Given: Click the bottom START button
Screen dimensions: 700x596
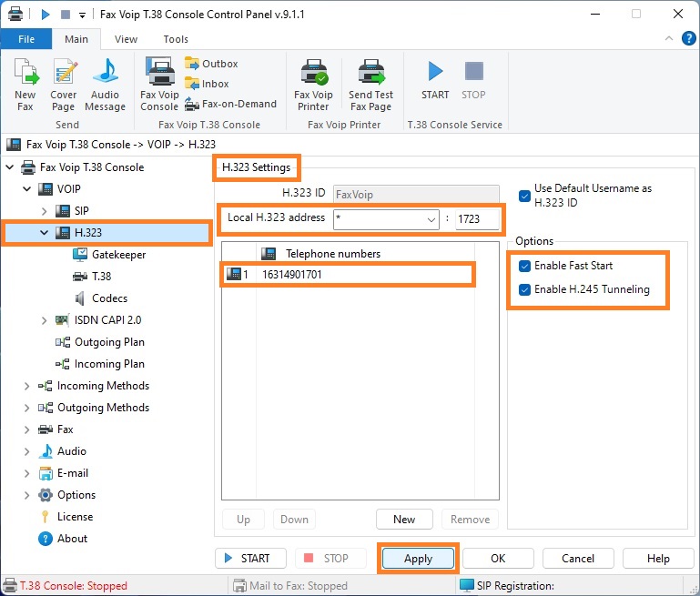Looking at the screenshot, I should click(x=250, y=559).
